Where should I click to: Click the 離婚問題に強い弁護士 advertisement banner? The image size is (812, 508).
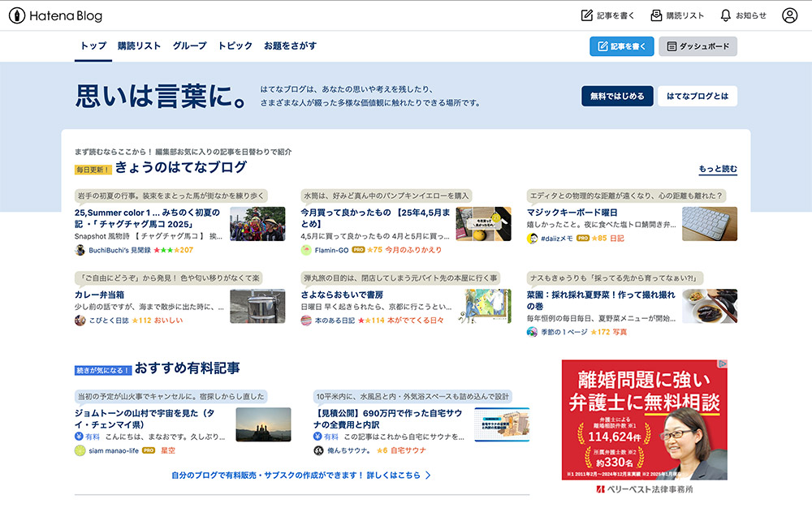(644, 420)
